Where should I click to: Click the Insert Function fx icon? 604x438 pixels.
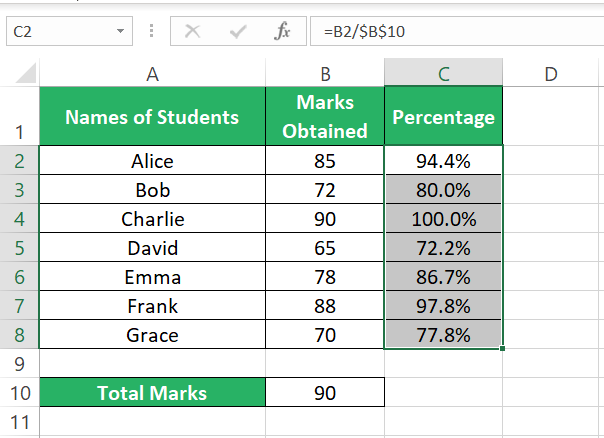(x=282, y=31)
